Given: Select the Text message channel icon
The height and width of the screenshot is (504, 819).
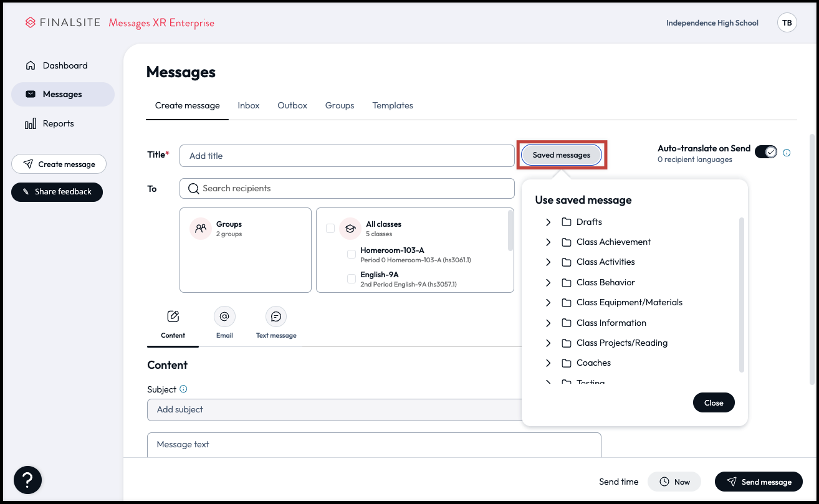Looking at the screenshot, I should 276,317.
